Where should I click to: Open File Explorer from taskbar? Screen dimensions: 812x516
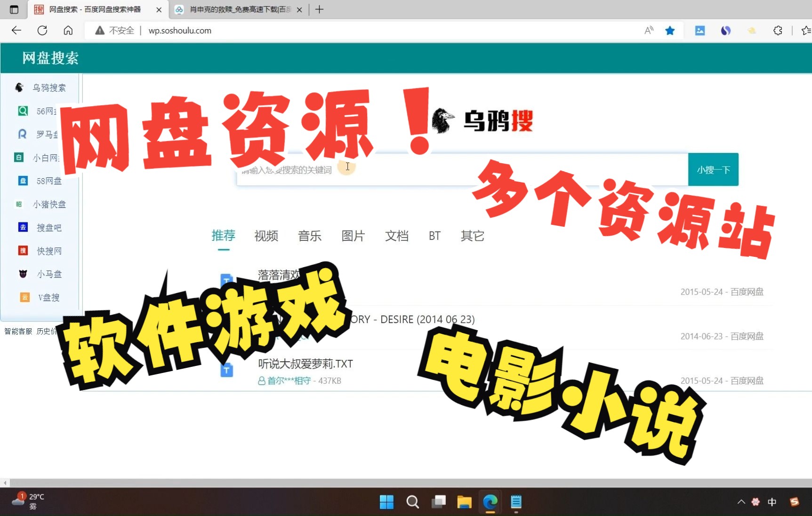coord(464,502)
